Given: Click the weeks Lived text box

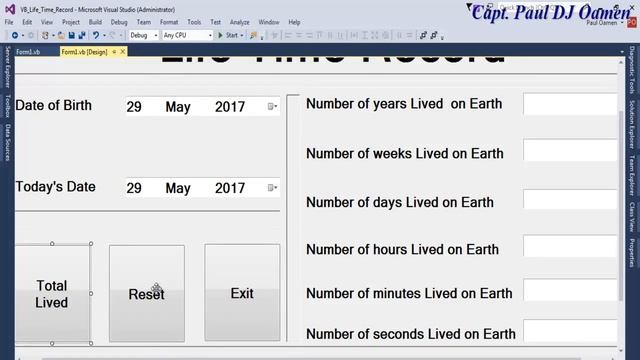Looking at the screenshot, I should point(570,150).
